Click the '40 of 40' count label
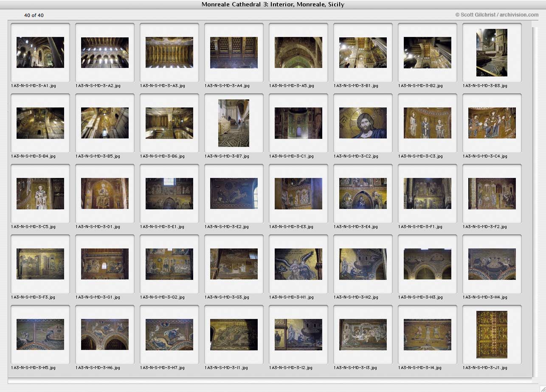This screenshot has height=392, width=546. point(34,15)
